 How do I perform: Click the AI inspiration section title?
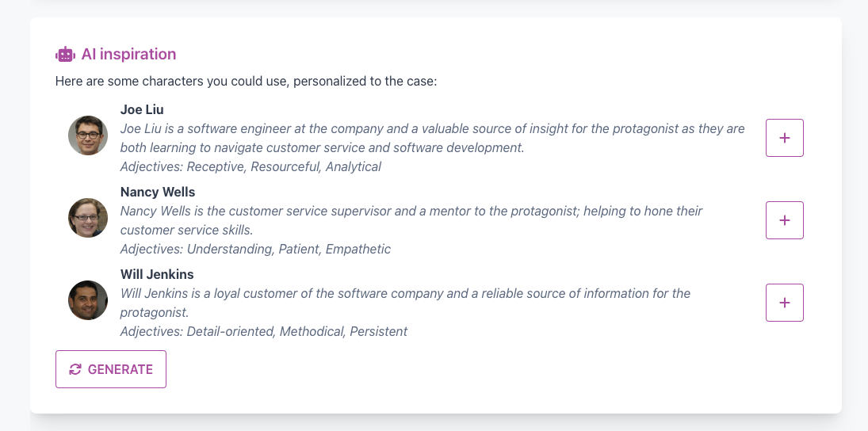click(128, 54)
